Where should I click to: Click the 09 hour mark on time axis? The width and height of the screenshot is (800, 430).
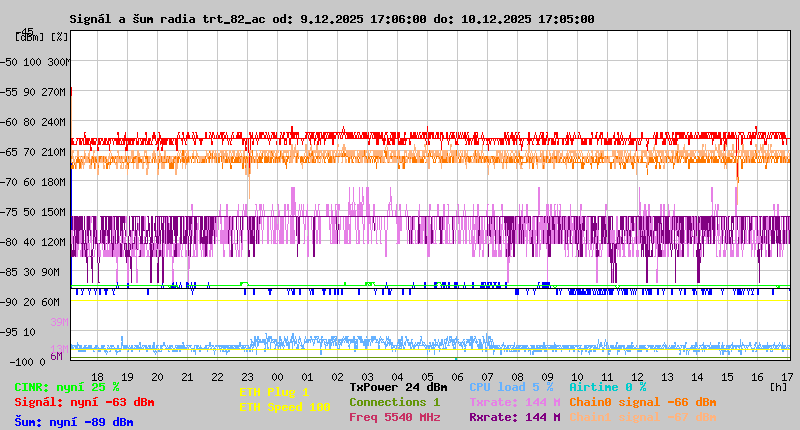click(x=547, y=377)
